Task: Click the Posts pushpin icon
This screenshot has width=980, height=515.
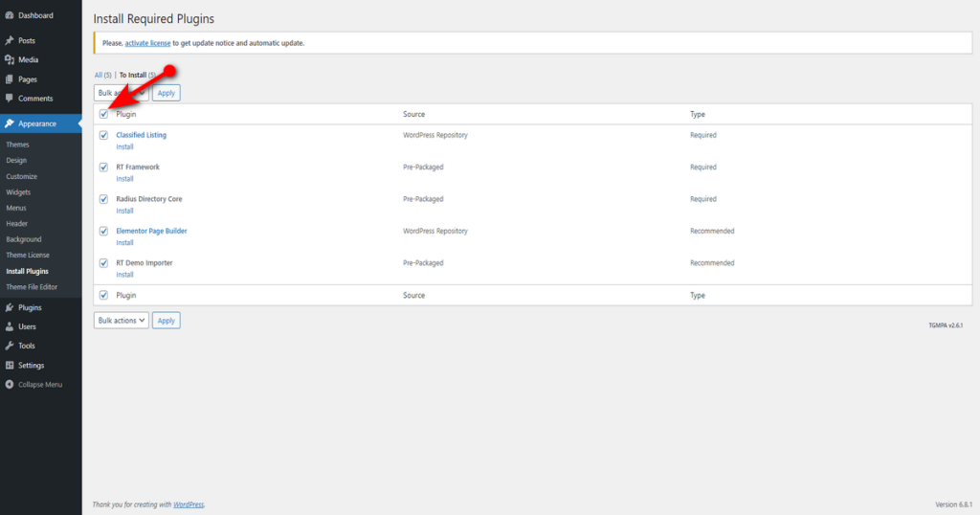Action: click(10, 40)
